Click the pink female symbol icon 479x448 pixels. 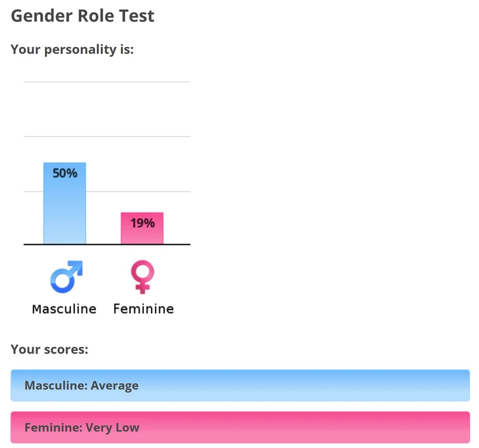click(x=143, y=277)
